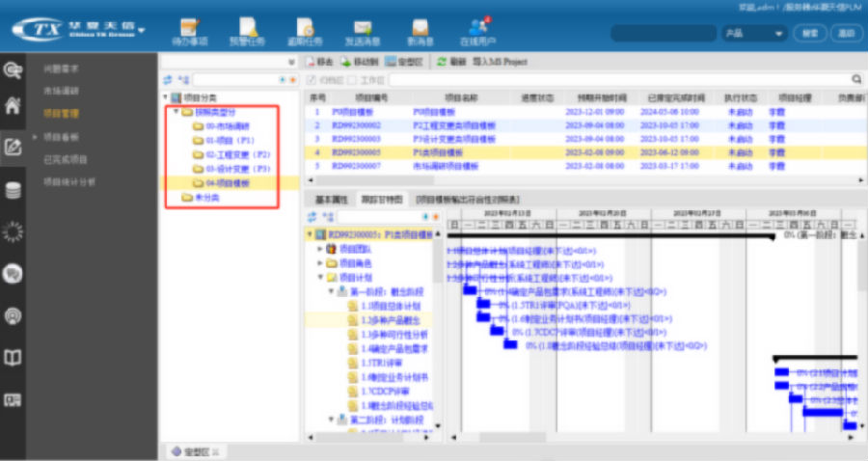Click the 高级 advanced button in header

(846, 33)
